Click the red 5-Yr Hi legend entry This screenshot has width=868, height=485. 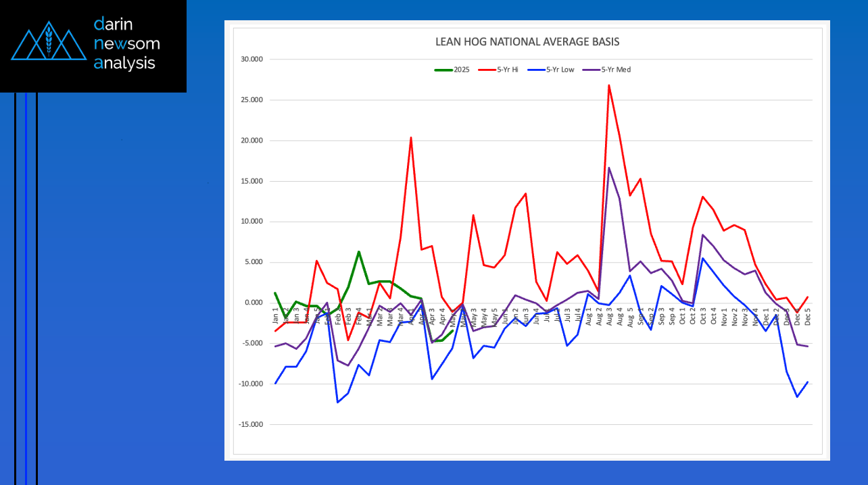point(492,70)
